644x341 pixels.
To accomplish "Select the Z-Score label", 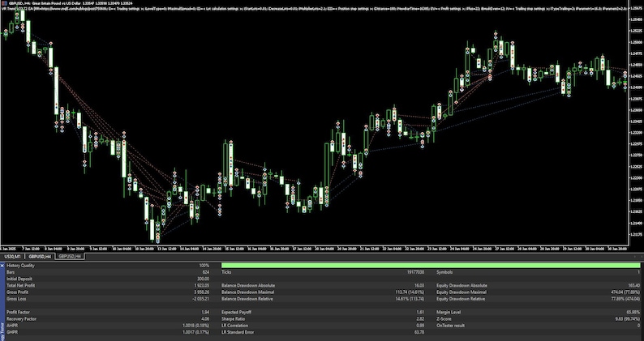I will pyautogui.click(x=444, y=319).
